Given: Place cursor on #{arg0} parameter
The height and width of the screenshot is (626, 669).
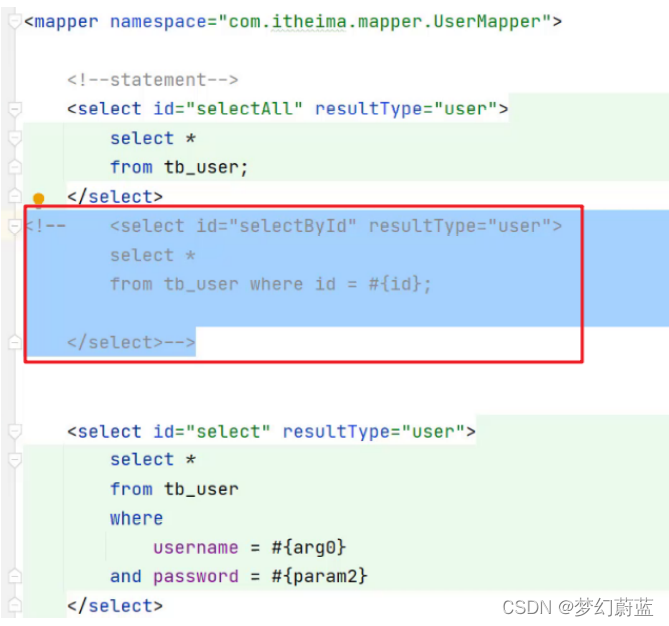Looking at the screenshot, I should tap(309, 547).
